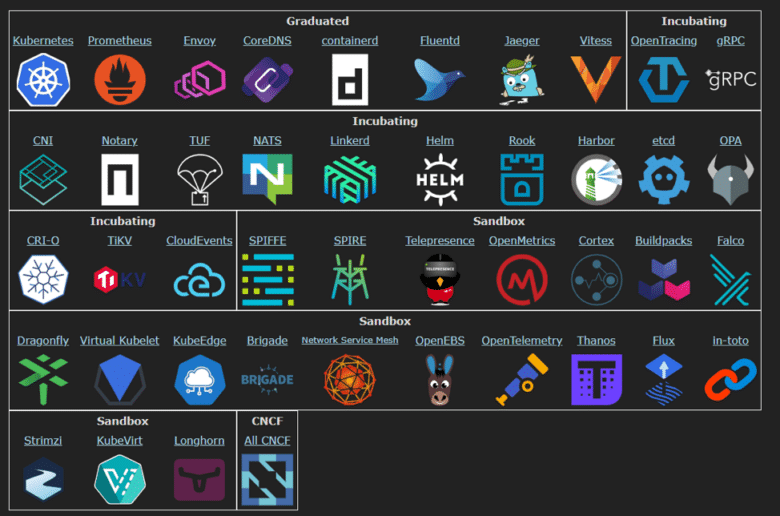
Task: Click the Prometheus torch logo
Action: click(120, 80)
